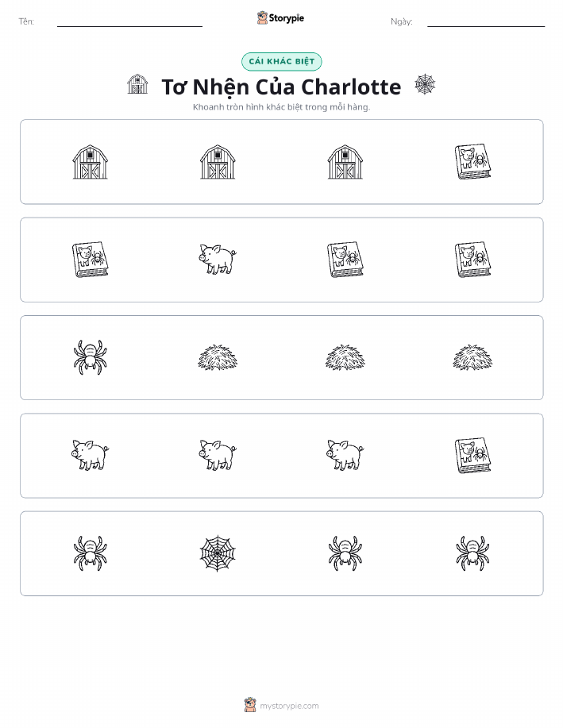Screen dimensions: 563x728
Task: Select the spider in the haystack row
Action: pyautogui.click(x=90, y=357)
